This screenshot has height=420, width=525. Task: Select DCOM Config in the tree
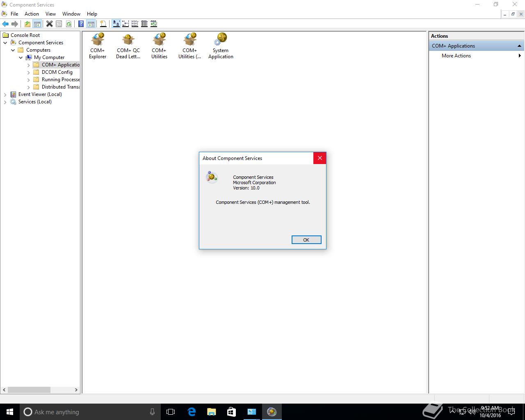(x=57, y=72)
